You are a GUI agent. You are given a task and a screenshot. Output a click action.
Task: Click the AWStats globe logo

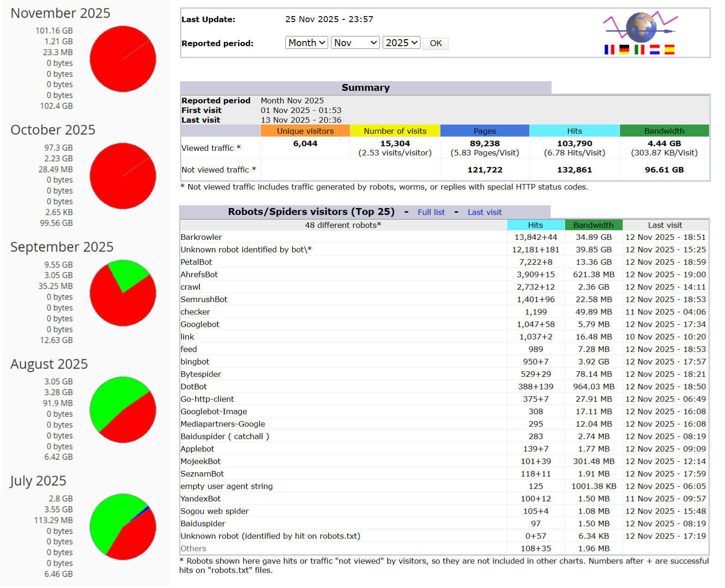[641, 28]
